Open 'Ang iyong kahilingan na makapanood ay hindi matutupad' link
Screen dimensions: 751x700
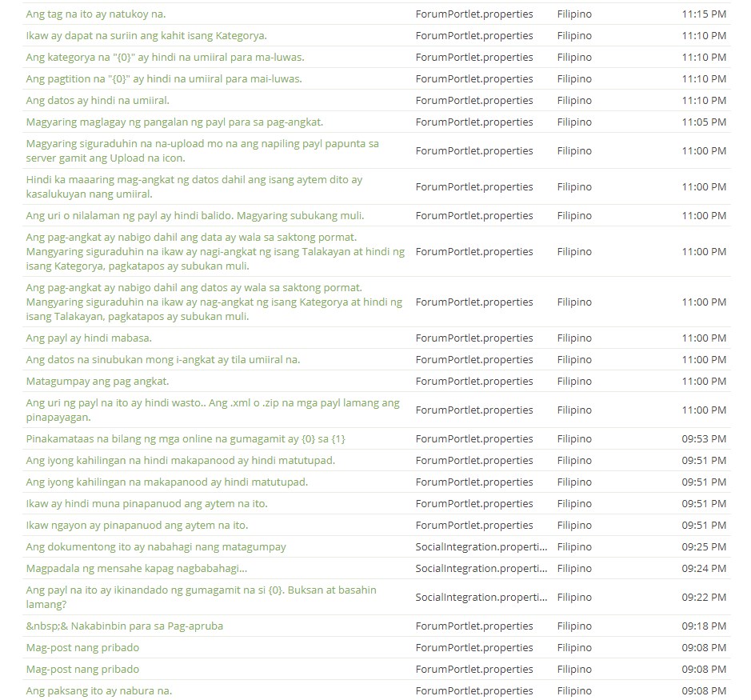pos(166,482)
